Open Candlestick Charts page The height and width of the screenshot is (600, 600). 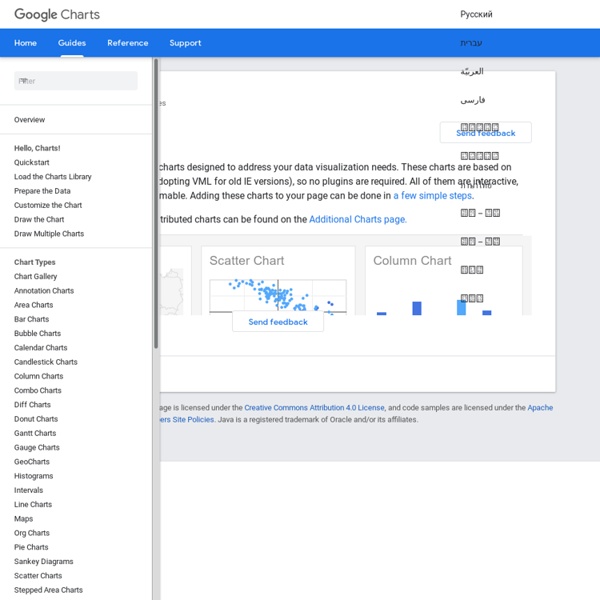(46, 362)
